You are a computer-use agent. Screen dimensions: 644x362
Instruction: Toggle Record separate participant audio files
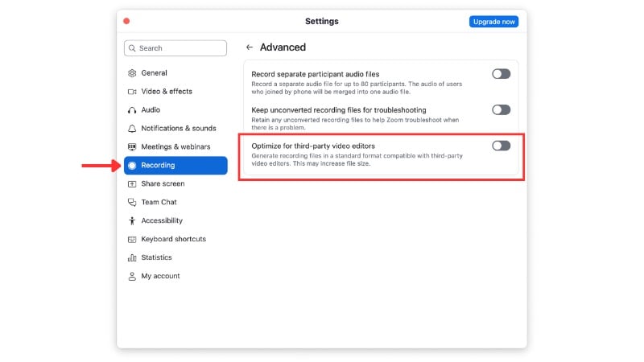pos(501,74)
